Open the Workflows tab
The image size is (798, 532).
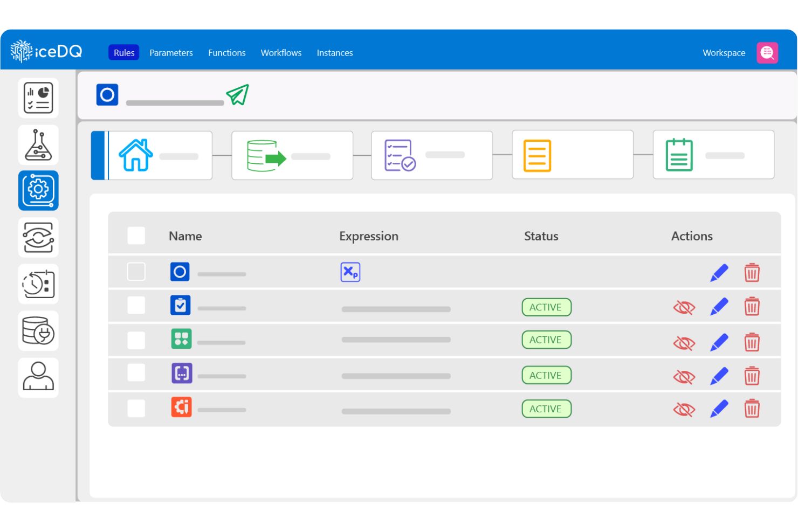click(281, 53)
